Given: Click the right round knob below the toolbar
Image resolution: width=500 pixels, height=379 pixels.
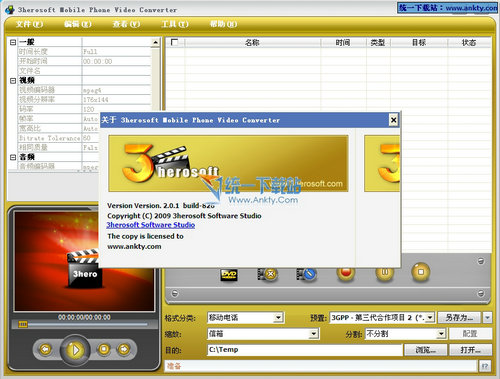Looking at the screenshot, I should [481, 293].
